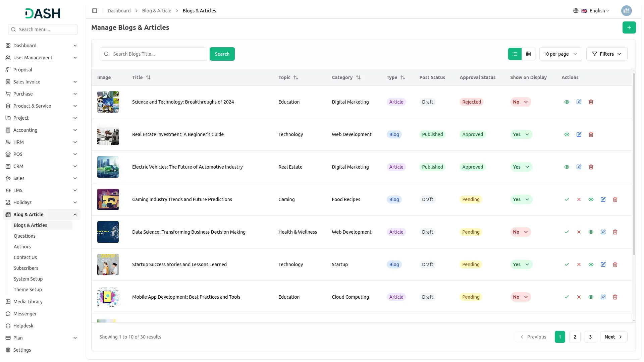This screenshot has width=644, height=362.
Task: View the Startup Success Stories blog
Action: 591,264
